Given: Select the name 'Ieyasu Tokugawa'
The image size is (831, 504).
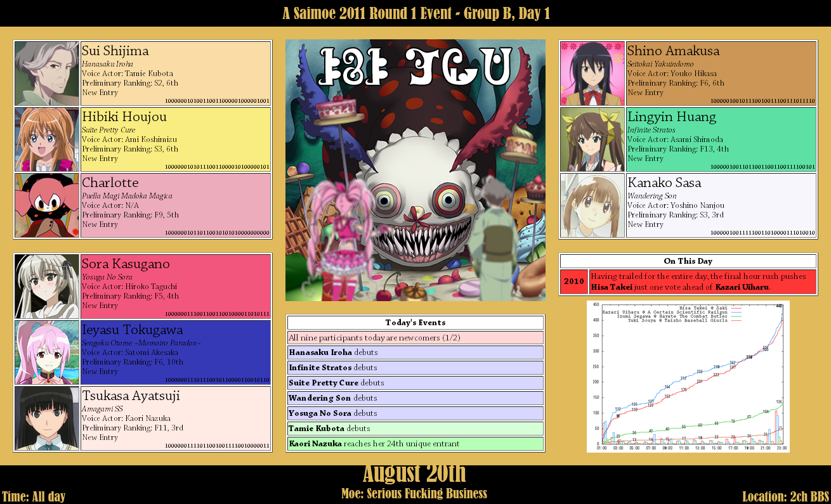Looking at the screenshot, I should click(x=132, y=330).
